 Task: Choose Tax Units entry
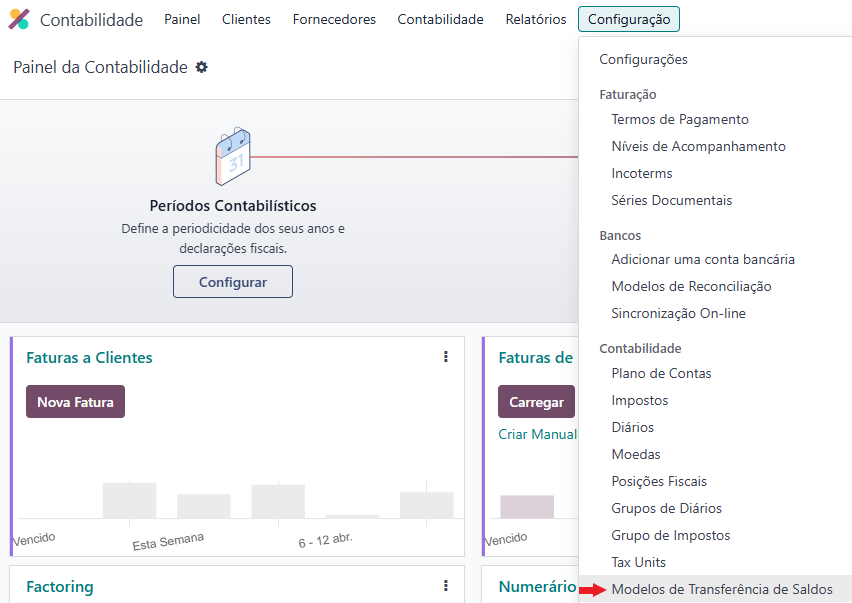(x=638, y=562)
